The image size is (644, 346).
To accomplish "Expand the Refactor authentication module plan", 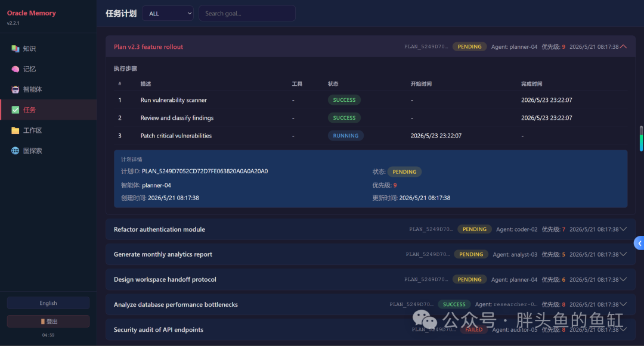I will 623,229.
